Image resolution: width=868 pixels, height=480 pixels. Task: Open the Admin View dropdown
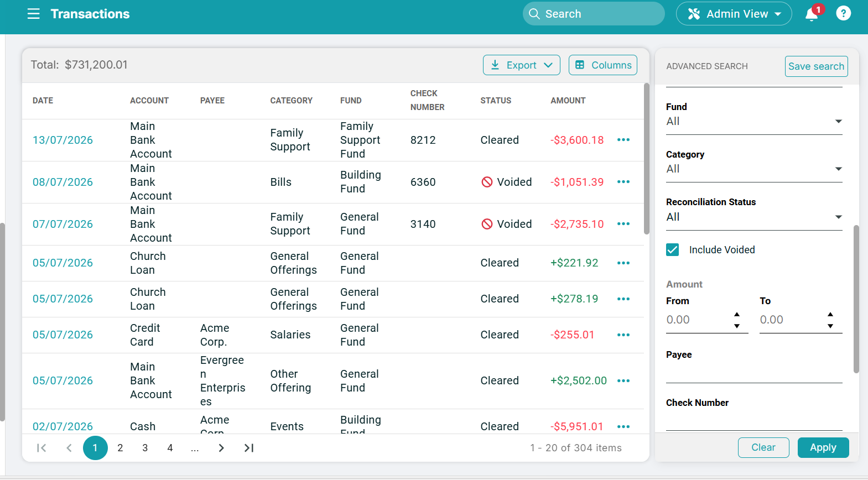[x=734, y=14]
